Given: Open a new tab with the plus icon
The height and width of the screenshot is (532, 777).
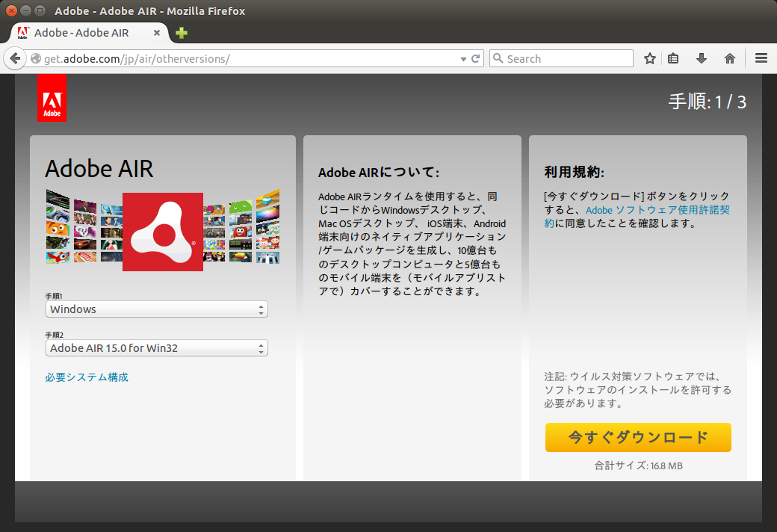Looking at the screenshot, I should (182, 33).
